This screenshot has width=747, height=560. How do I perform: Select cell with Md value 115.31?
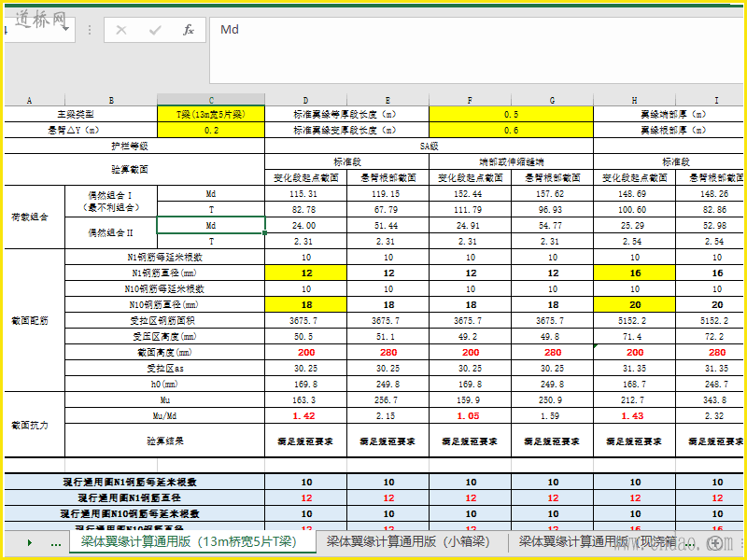pos(306,194)
